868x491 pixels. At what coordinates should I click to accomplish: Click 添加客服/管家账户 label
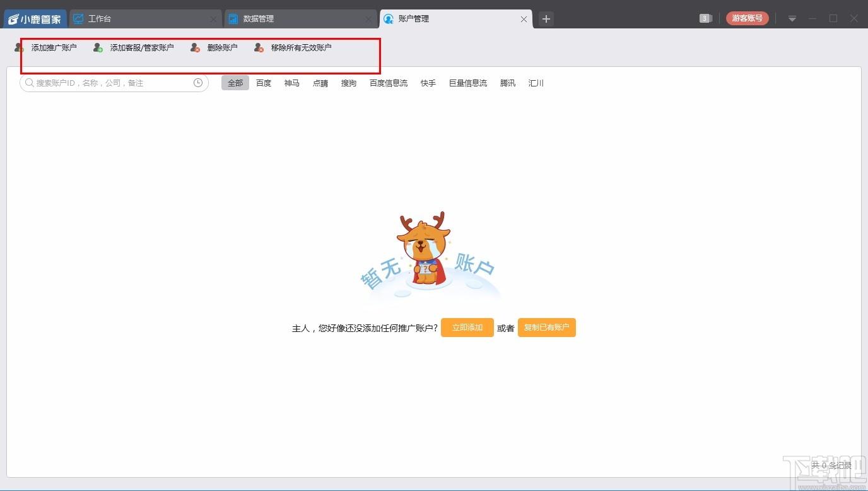[x=142, y=47]
